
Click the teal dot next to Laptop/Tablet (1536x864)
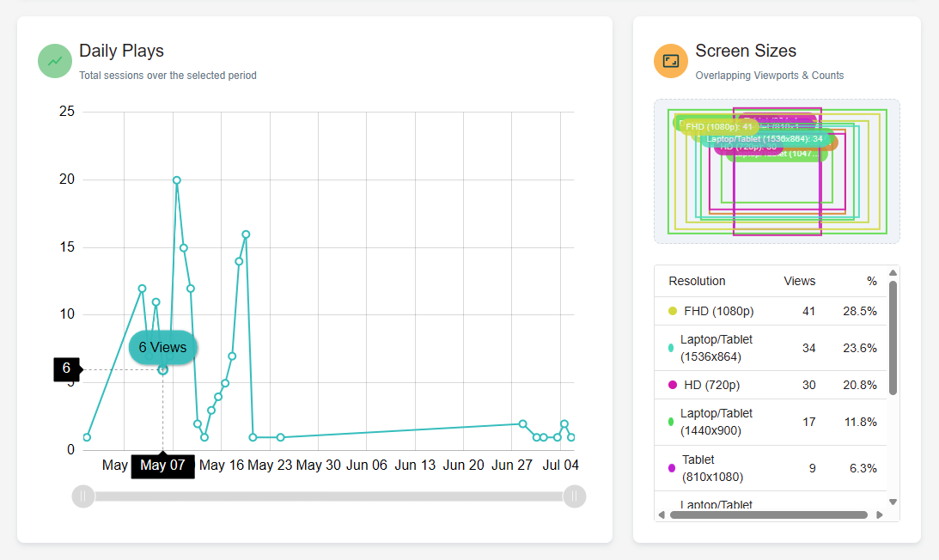[671, 348]
